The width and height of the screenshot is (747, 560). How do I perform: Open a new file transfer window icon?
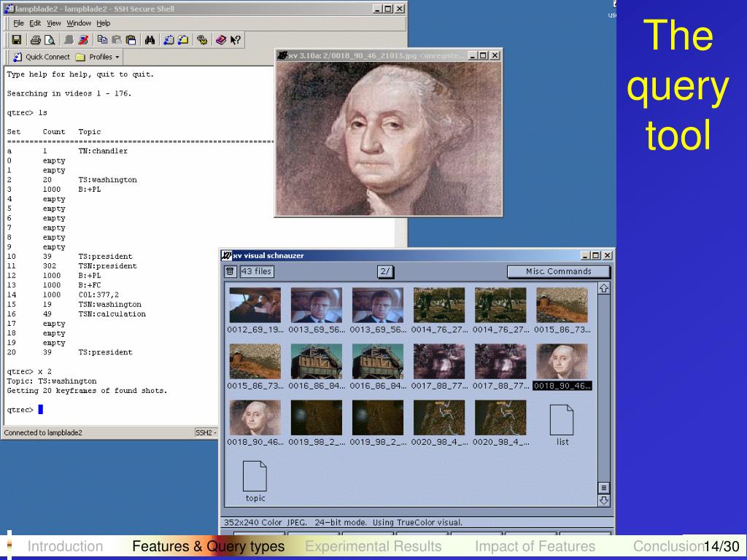click(x=183, y=40)
